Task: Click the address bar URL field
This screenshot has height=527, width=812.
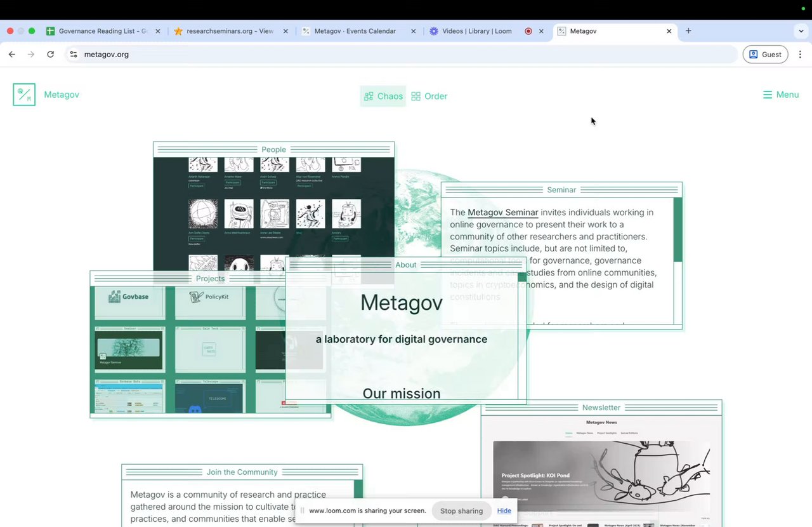Action: pos(403,55)
